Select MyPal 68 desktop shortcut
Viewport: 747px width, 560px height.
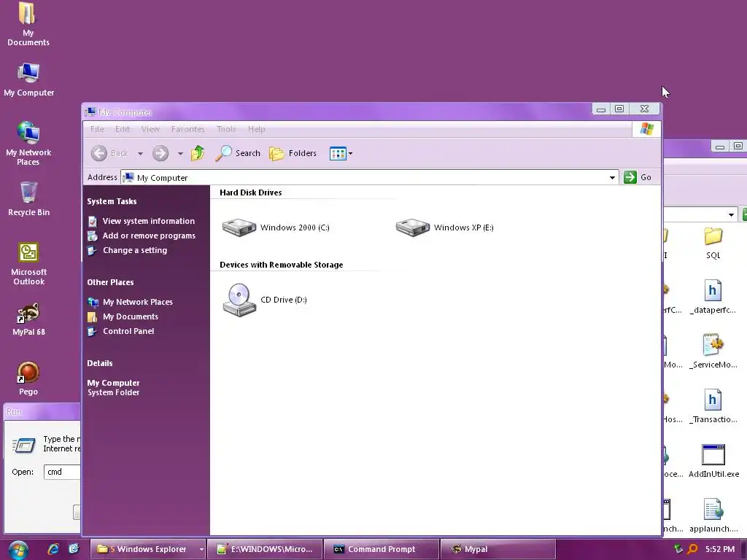(x=28, y=319)
